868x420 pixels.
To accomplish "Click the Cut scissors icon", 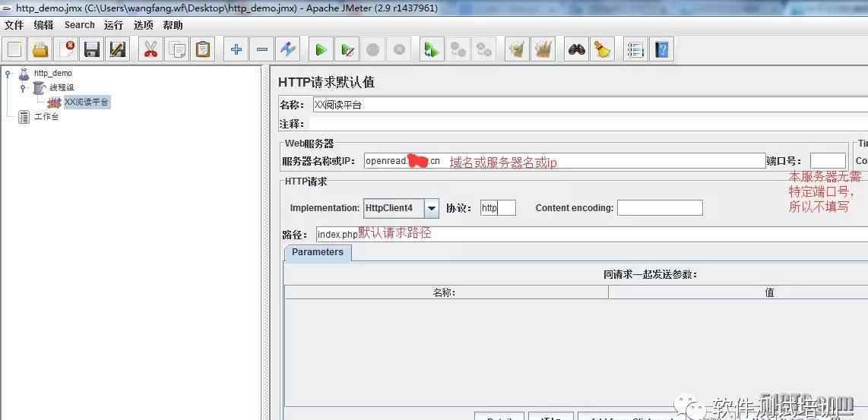I will (x=150, y=50).
